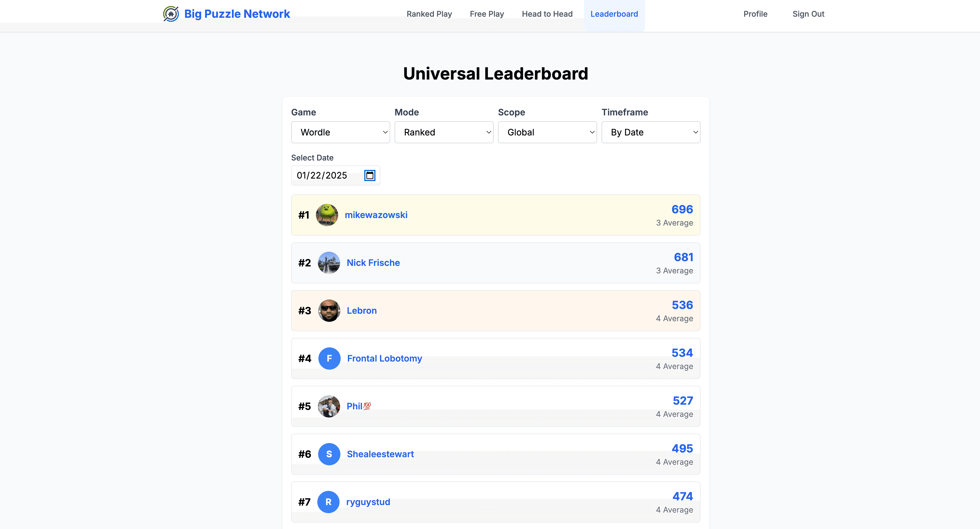
Task: Click the S avatar for Shealeestewart
Action: click(x=329, y=454)
